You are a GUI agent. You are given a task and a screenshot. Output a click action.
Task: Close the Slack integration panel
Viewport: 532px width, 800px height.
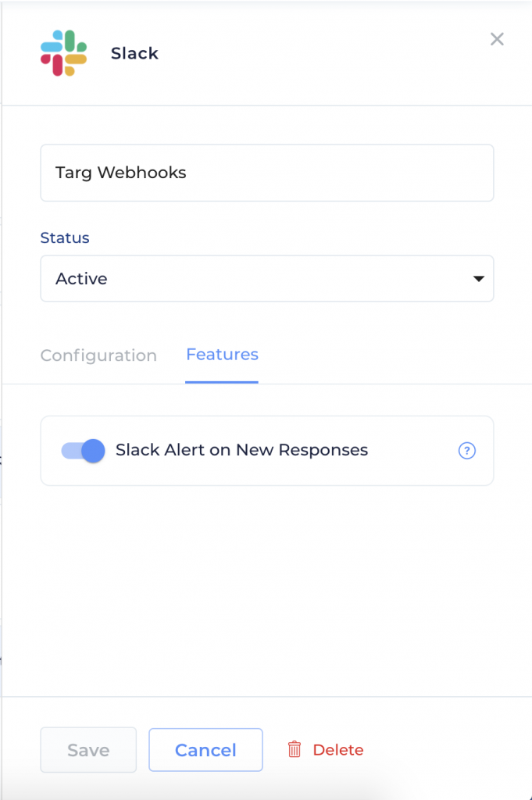point(497,39)
